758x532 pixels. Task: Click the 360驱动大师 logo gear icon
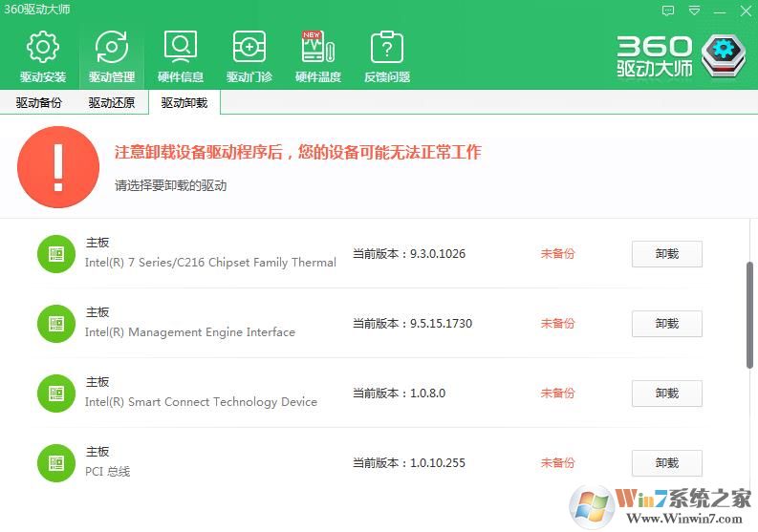[x=724, y=56]
